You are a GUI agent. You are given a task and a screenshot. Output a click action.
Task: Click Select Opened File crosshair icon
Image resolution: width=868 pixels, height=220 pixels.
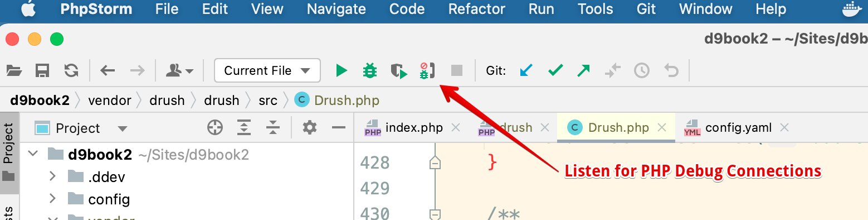(x=215, y=128)
